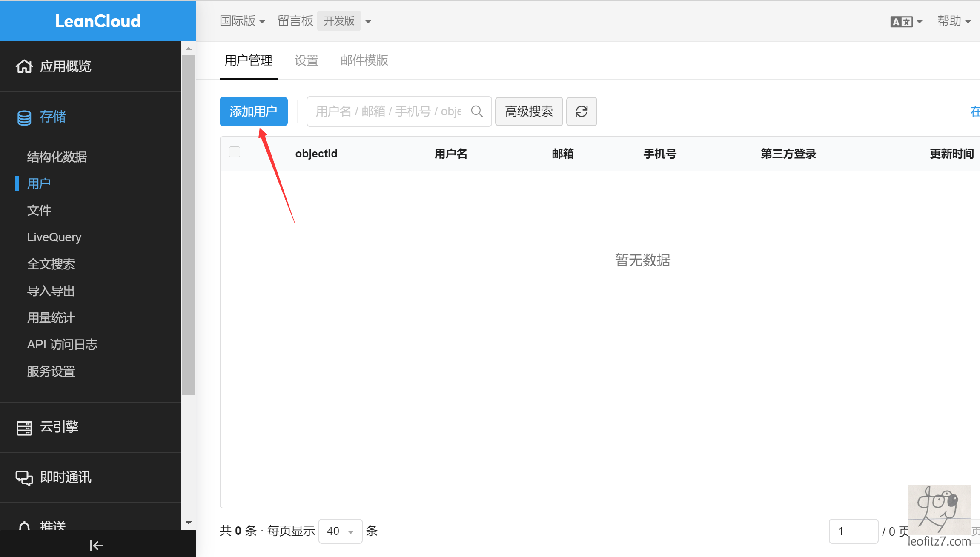980x557 pixels.
Task: Refresh the user list
Action: click(582, 111)
